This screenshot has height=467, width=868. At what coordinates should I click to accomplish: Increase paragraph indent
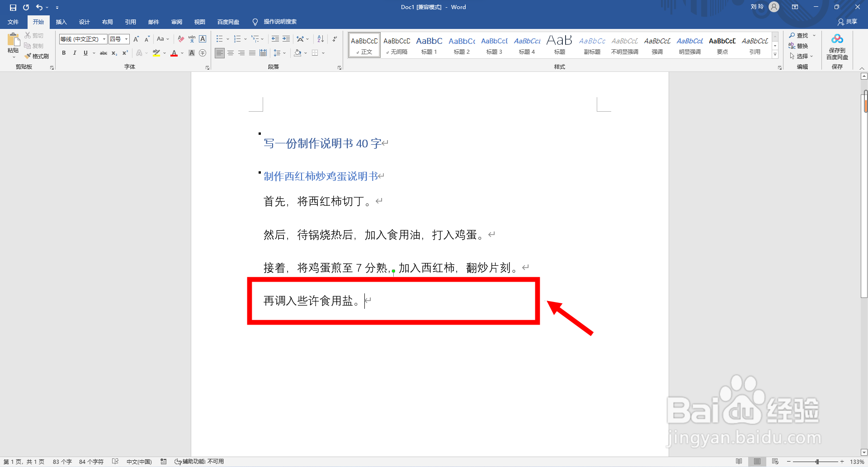[x=286, y=39]
